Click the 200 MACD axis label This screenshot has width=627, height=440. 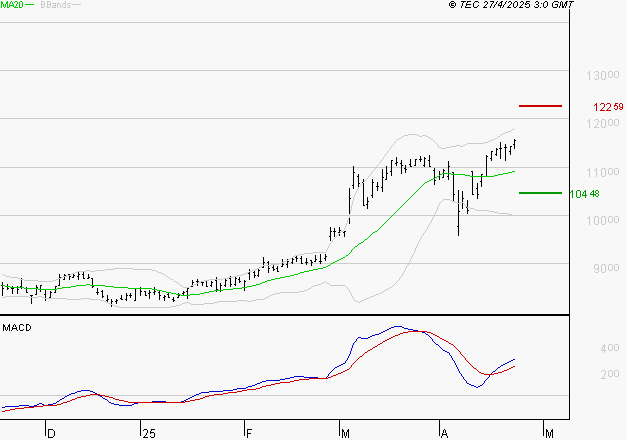coord(610,374)
